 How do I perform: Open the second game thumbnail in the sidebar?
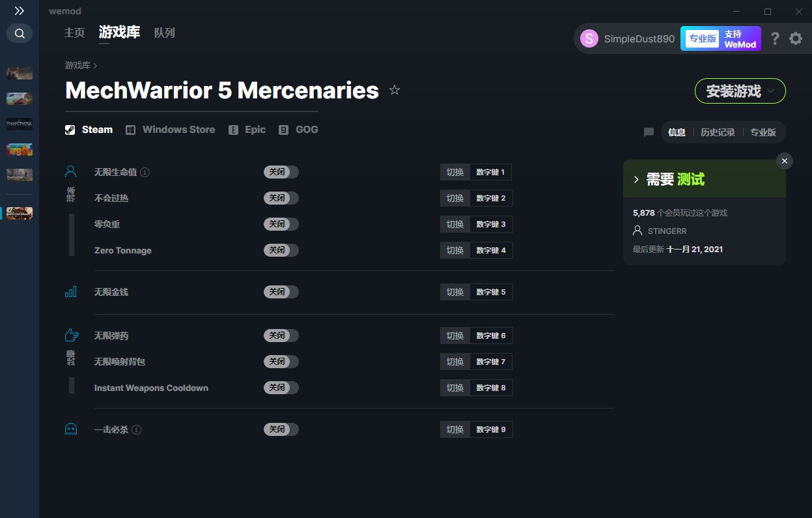point(20,98)
